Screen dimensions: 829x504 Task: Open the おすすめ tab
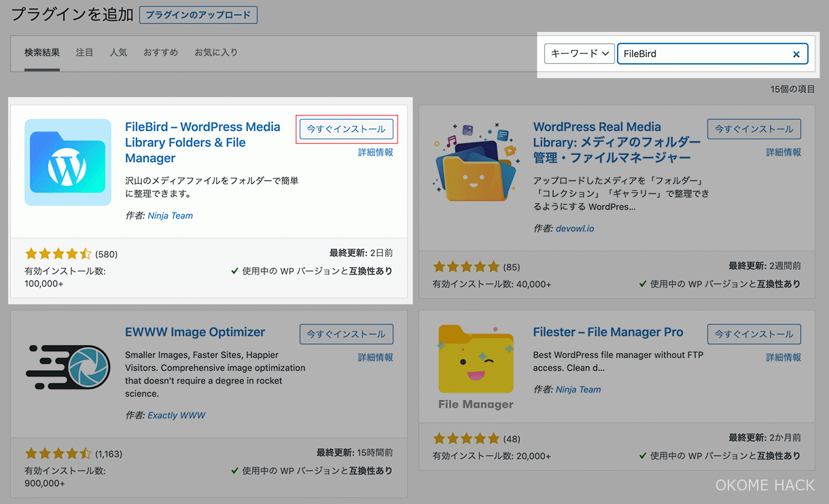pos(160,52)
